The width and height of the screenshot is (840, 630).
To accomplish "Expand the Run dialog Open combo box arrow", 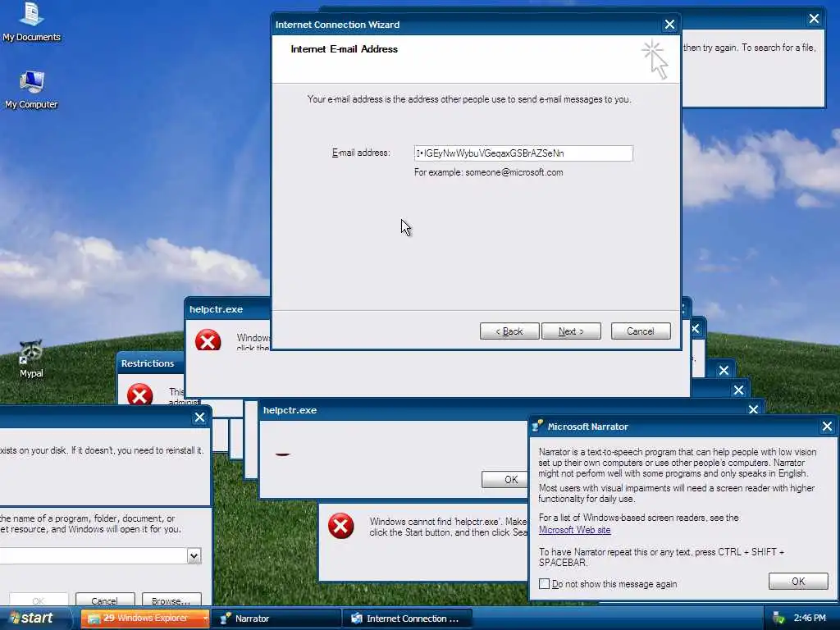I will click(194, 555).
